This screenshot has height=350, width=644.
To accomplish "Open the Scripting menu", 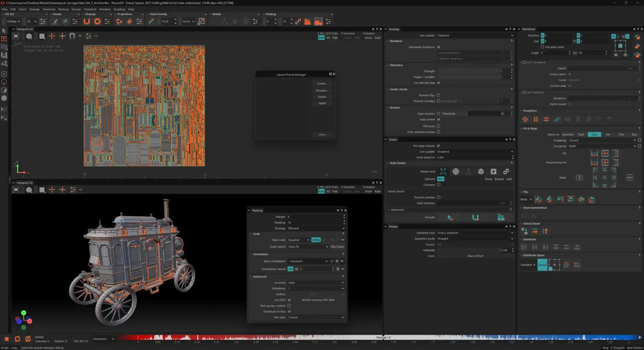I will [x=119, y=9].
